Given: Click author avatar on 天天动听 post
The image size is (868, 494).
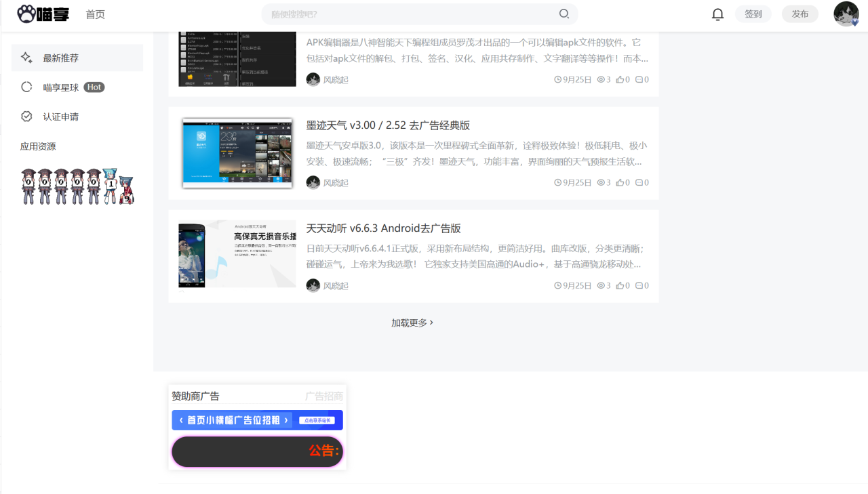Looking at the screenshot, I should pos(313,285).
